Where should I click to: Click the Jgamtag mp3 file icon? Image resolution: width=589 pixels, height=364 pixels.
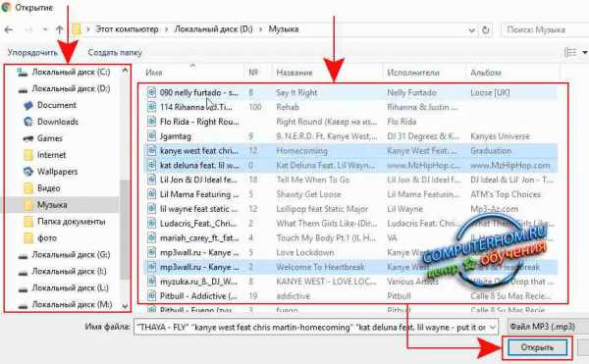point(151,135)
